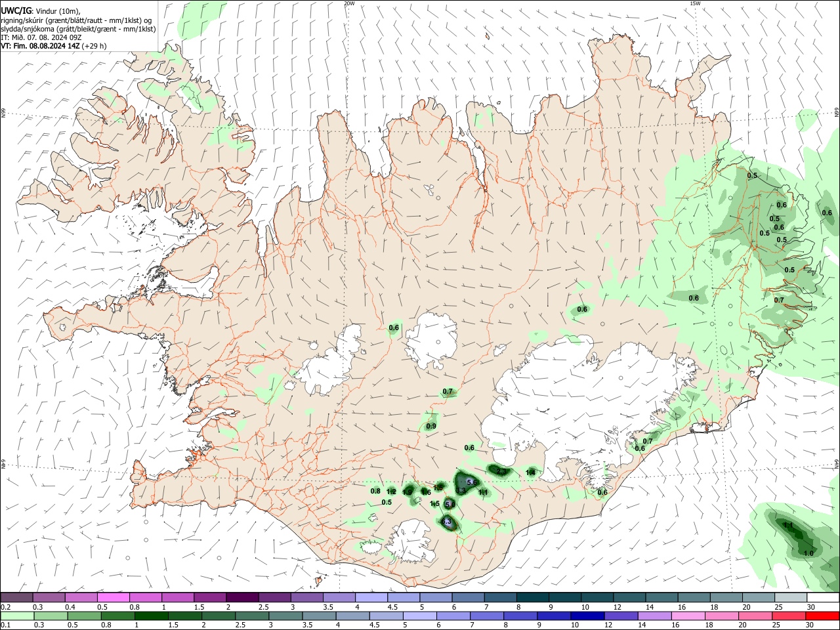This screenshot has height=630, width=840.
Task: Click the 'UWC/IG: Vindur (10m)' title text
Action: pyautogui.click(x=39, y=11)
